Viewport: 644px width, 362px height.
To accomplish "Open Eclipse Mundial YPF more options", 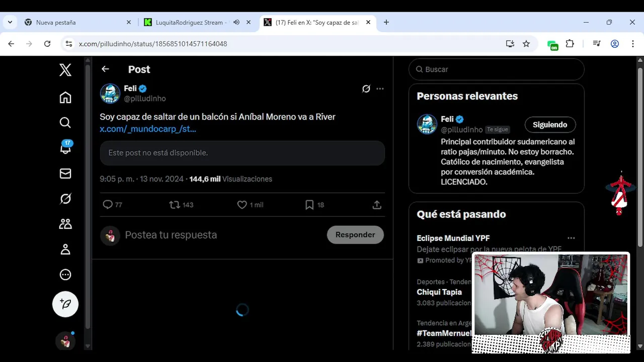I will coord(571,238).
